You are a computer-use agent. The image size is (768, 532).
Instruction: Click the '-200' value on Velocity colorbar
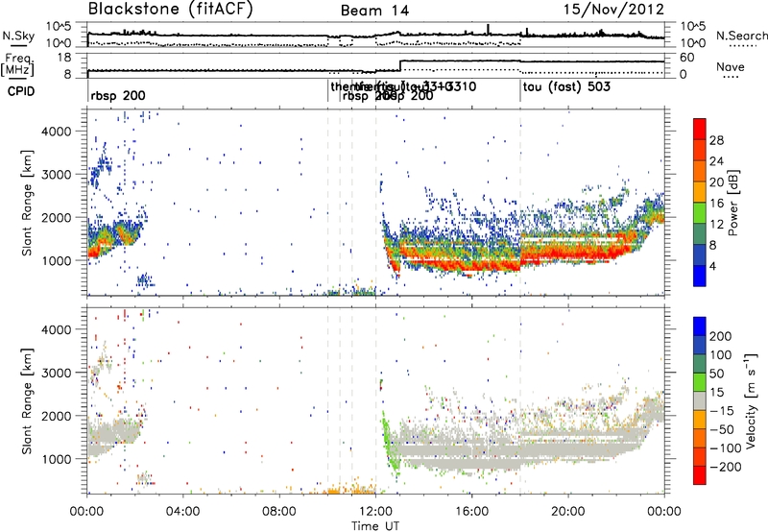726,467
